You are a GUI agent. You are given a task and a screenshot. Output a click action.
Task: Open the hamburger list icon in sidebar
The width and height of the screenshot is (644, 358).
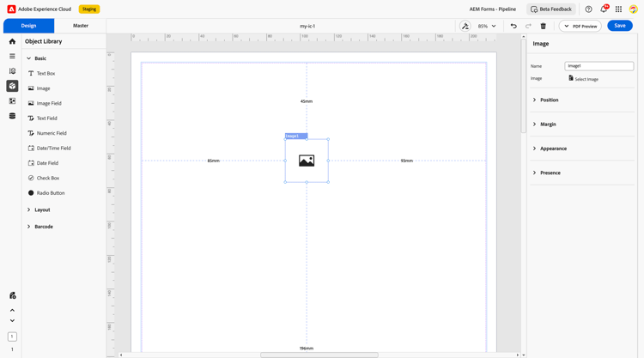pos(12,57)
